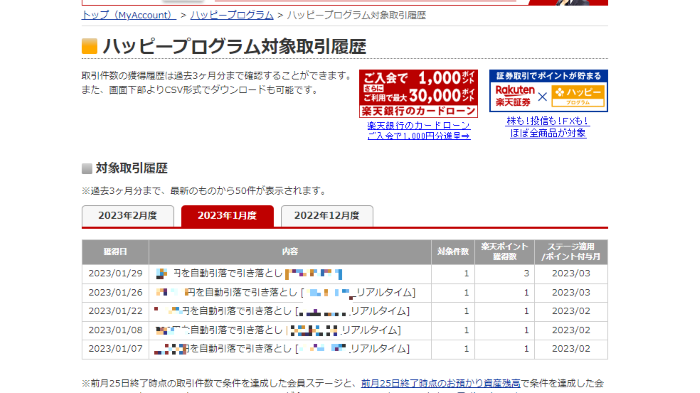Select the 2023/01/29 date cell
The height and width of the screenshot is (393, 700).
(x=115, y=273)
